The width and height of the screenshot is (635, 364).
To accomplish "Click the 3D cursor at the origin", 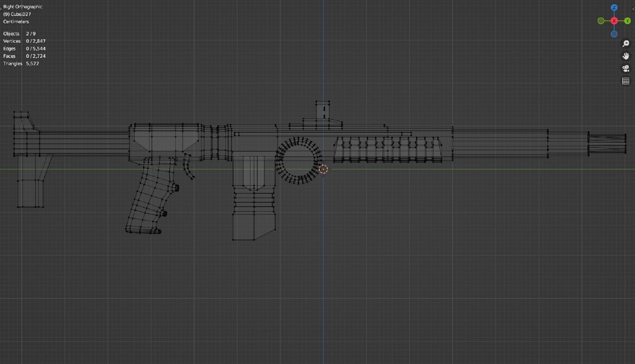I will coord(323,169).
